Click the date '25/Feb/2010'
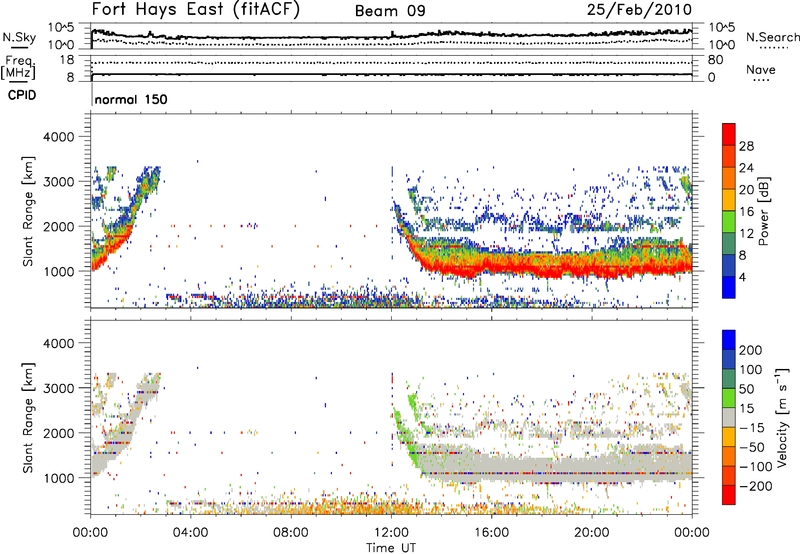The image size is (800, 554). coord(639,9)
